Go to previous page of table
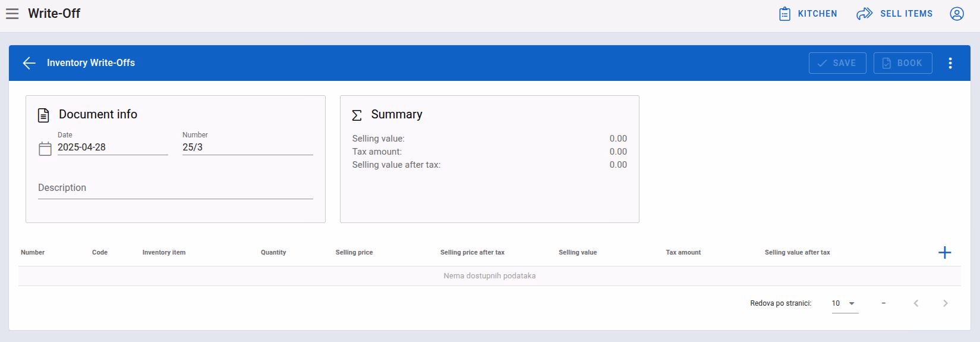The width and height of the screenshot is (980, 342). 916,303
